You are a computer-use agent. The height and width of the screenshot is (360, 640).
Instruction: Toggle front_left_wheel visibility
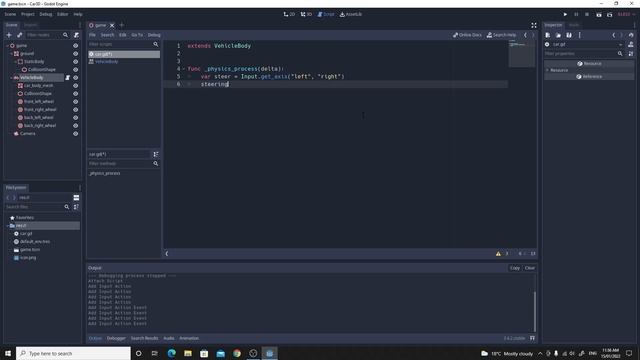[76, 102]
